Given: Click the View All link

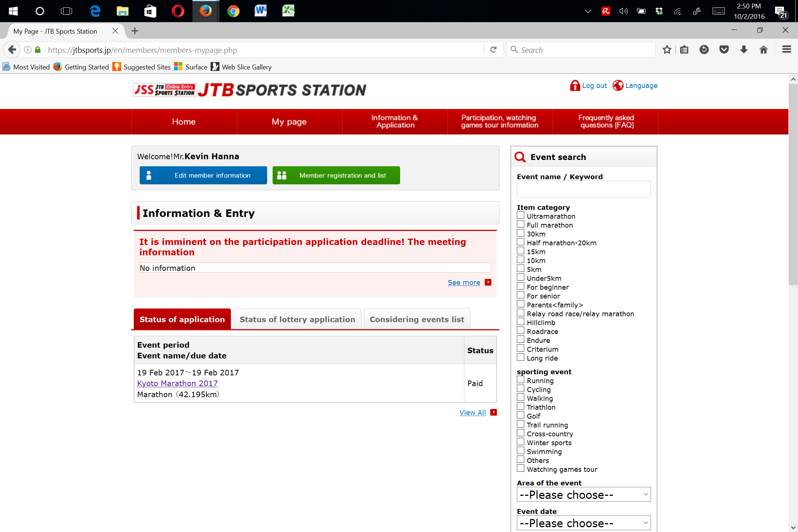Looking at the screenshot, I should tap(473, 413).
